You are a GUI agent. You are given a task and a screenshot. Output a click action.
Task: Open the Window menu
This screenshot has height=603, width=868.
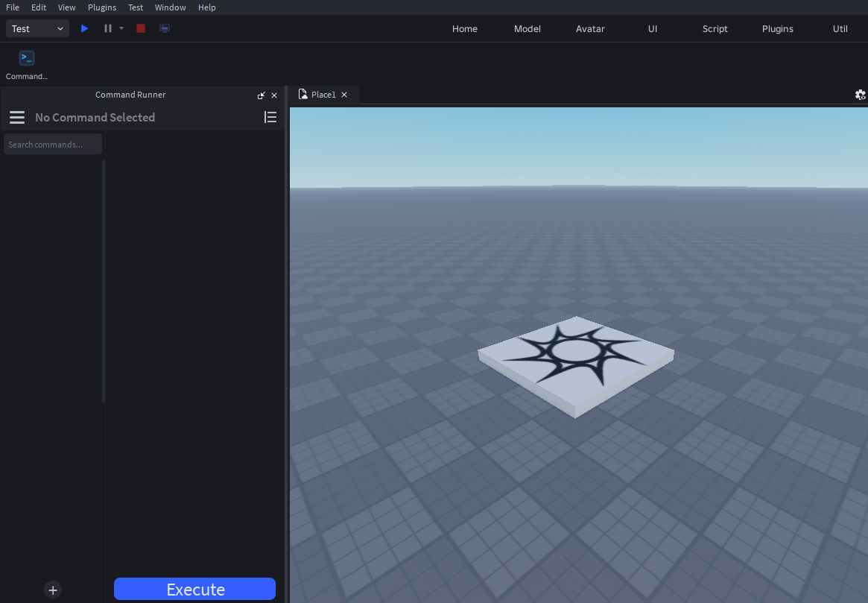click(170, 7)
